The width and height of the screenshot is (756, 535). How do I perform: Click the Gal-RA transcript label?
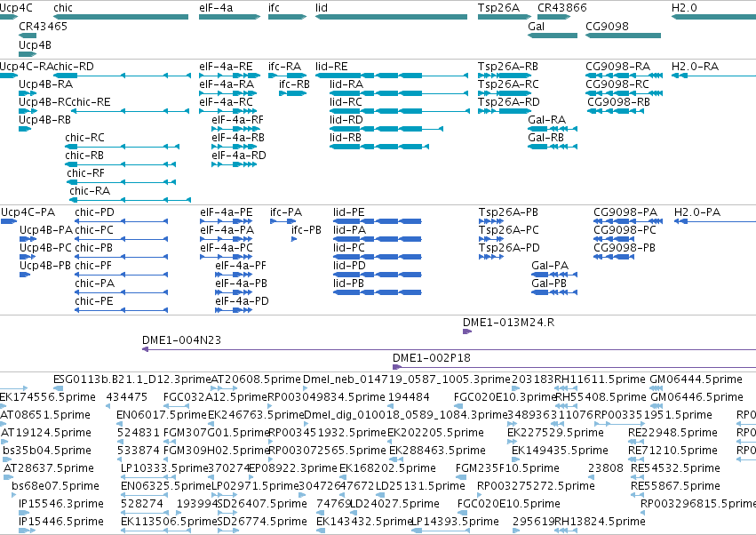(547, 120)
